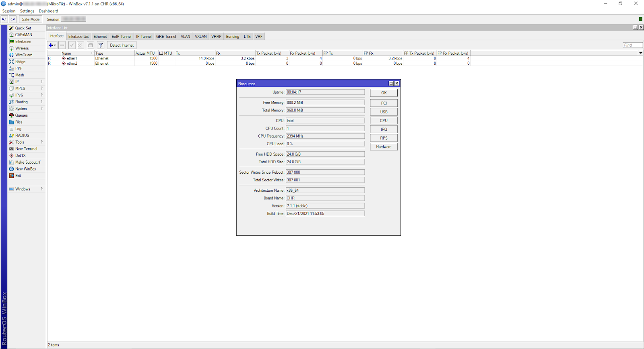Viewport: 644px width, 349px height.
Task: Open the Settings menu
Action: (x=27, y=11)
